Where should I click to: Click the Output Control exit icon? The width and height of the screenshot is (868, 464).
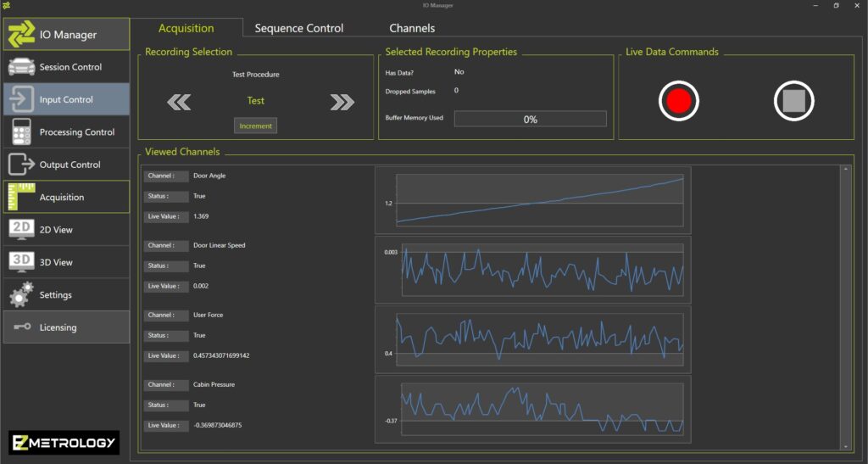coord(21,165)
